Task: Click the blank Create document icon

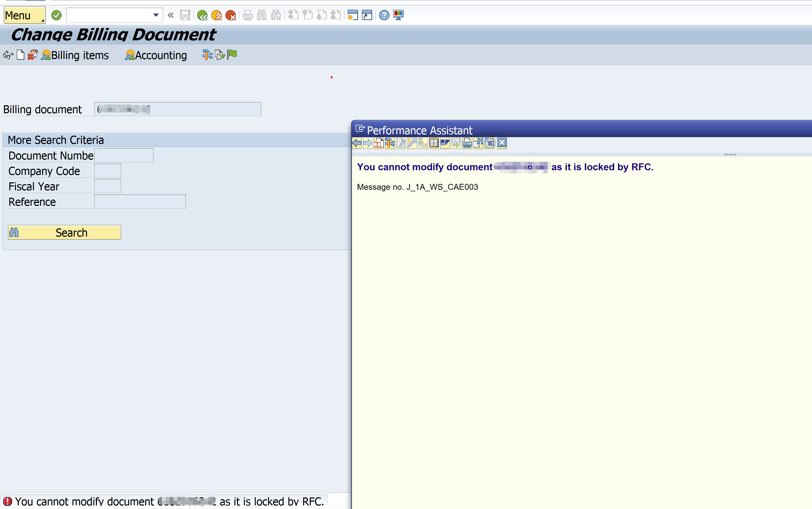Action: [x=21, y=55]
